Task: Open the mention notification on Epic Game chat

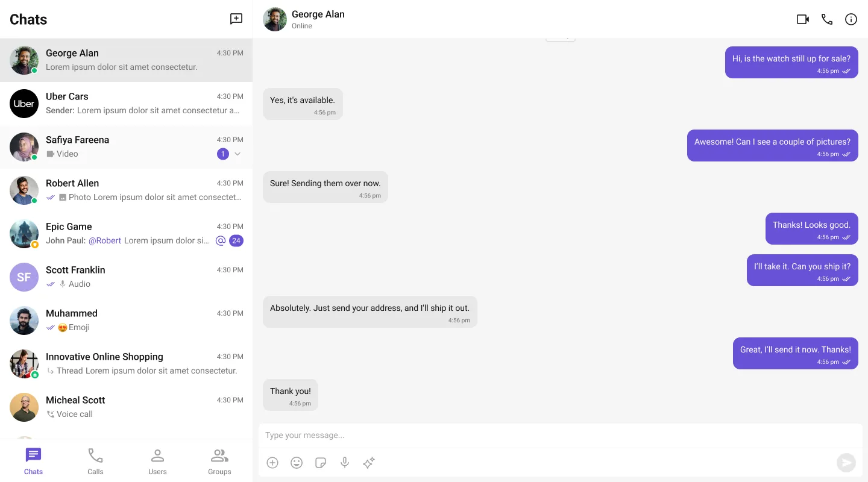Action: 221,240
